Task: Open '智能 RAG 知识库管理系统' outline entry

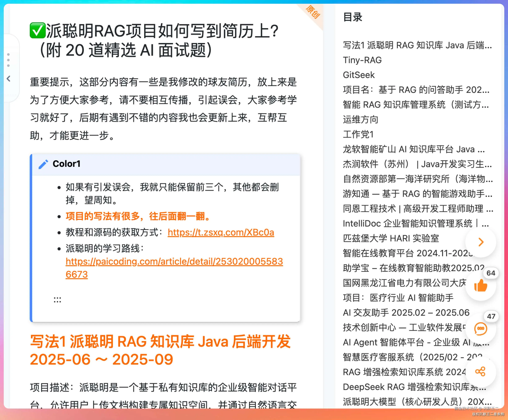Action: (x=416, y=104)
